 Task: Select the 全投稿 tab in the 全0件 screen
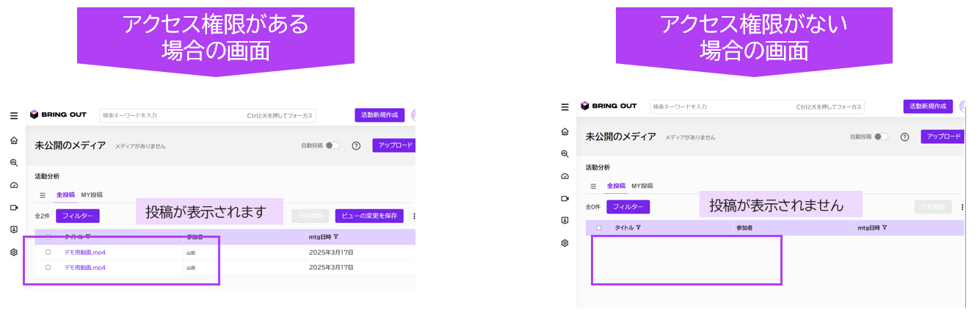click(x=615, y=186)
